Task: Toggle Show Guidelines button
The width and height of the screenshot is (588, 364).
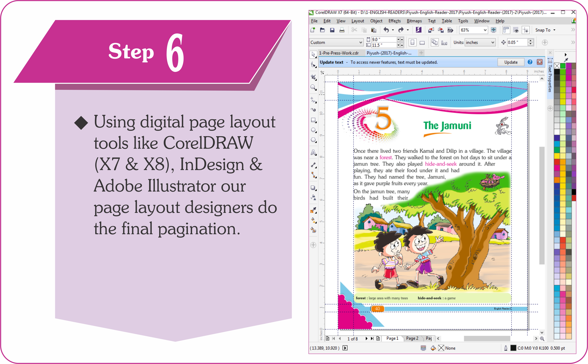Action: [x=526, y=30]
